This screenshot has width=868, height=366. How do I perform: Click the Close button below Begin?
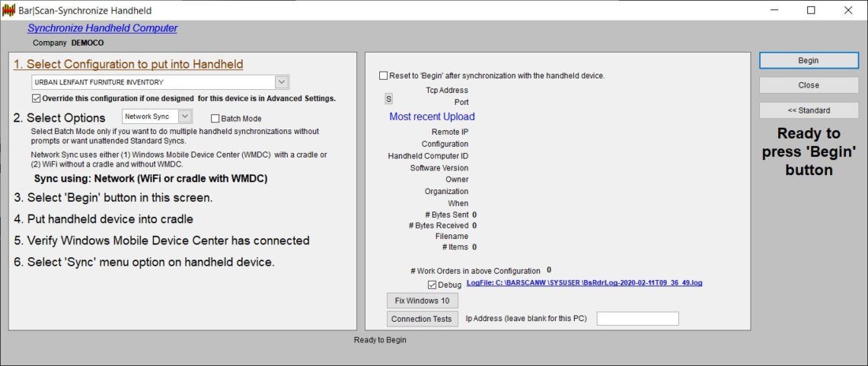(x=808, y=85)
